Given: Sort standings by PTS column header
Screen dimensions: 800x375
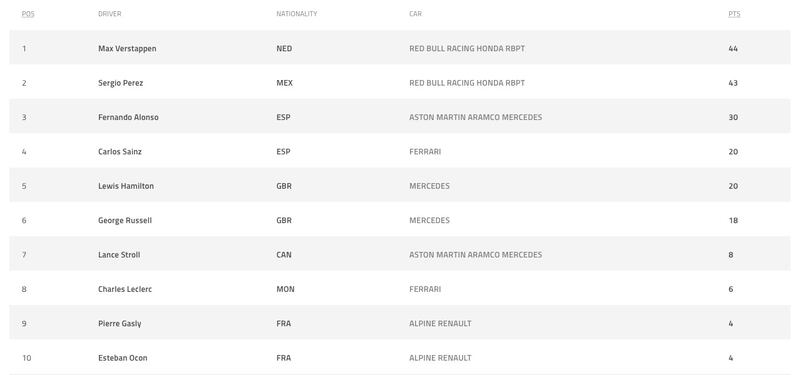Looking at the screenshot, I should (x=734, y=14).
